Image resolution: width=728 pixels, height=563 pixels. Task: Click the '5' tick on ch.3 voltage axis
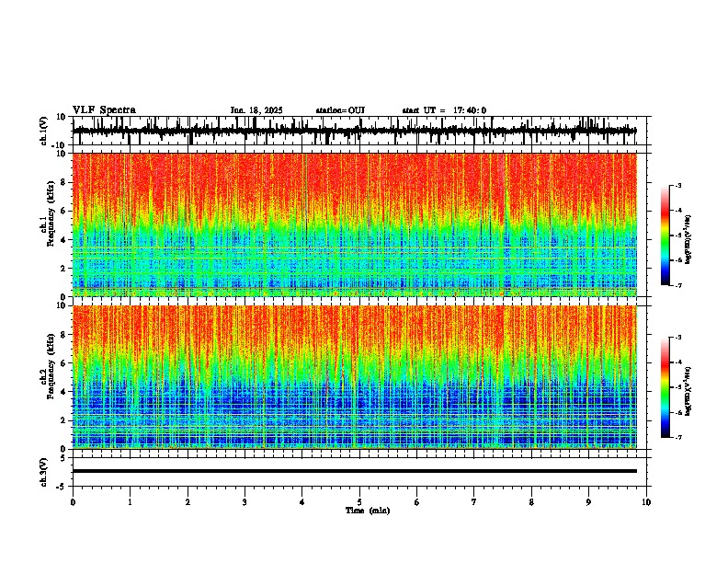[64, 458]
